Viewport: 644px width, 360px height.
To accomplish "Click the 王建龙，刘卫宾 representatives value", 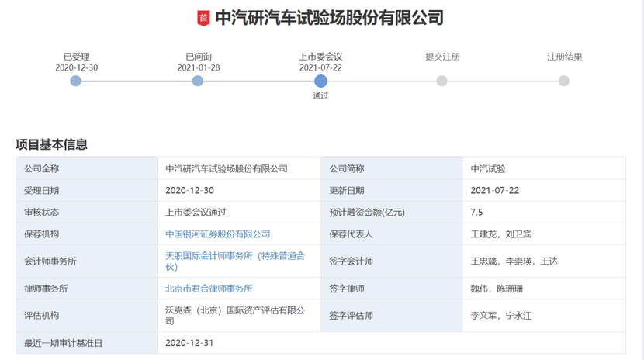I will tap(501, 234).
